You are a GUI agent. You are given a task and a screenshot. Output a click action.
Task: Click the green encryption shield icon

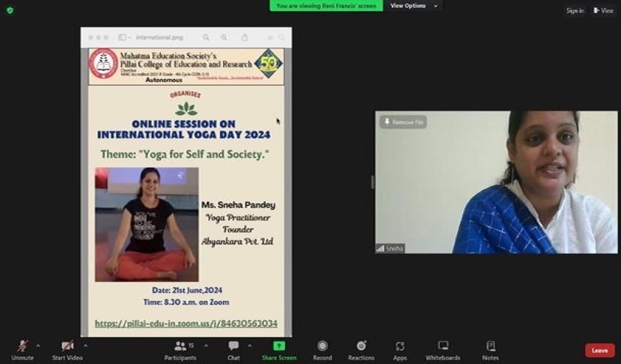(10, 10)
